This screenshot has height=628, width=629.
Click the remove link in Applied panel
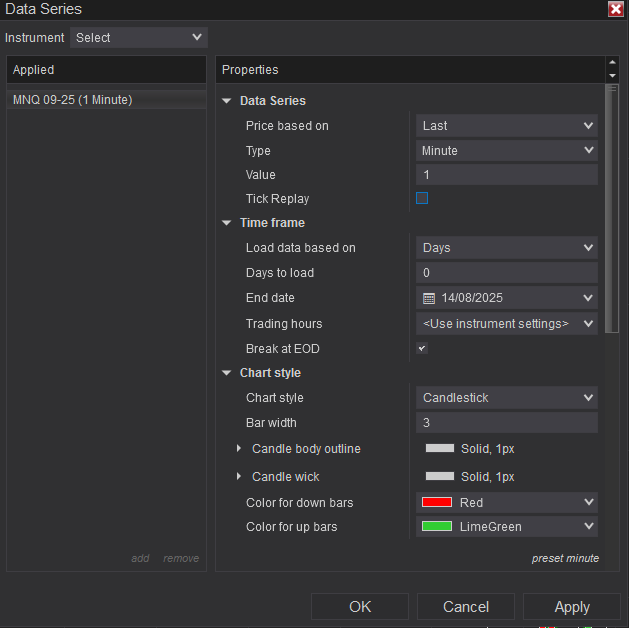181,558
